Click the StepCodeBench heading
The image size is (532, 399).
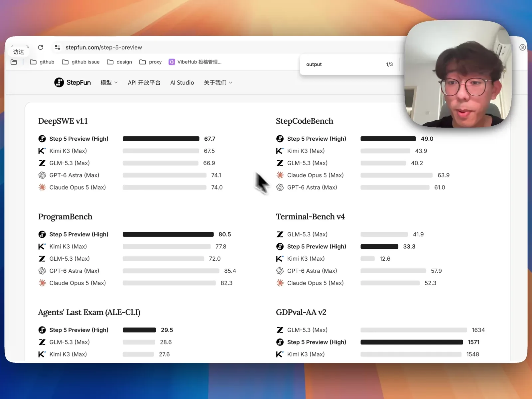click(x=305, y=121)
